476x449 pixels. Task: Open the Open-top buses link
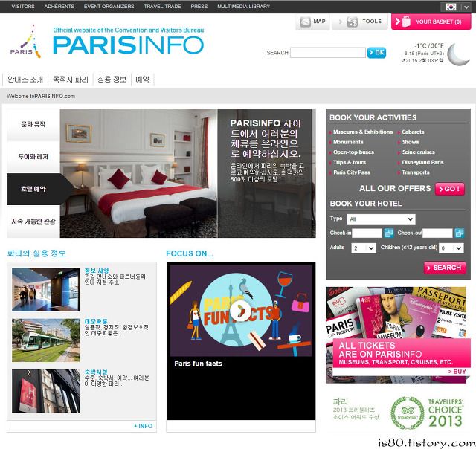point(353,152)
